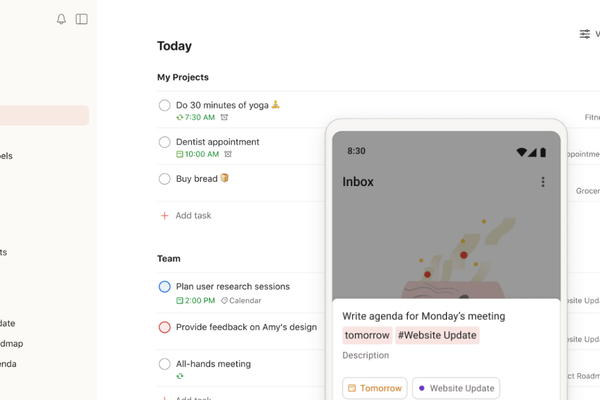
Task: Click the Calendar label tag icon
Action: (225, 300)
